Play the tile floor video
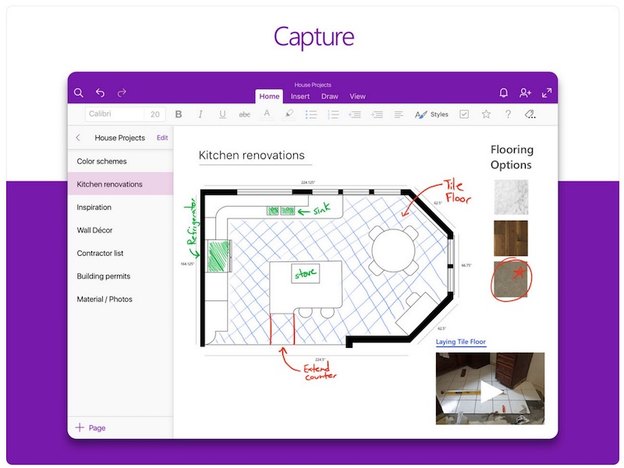The height and width of the screenshot is (468, 624). [490, 390]
